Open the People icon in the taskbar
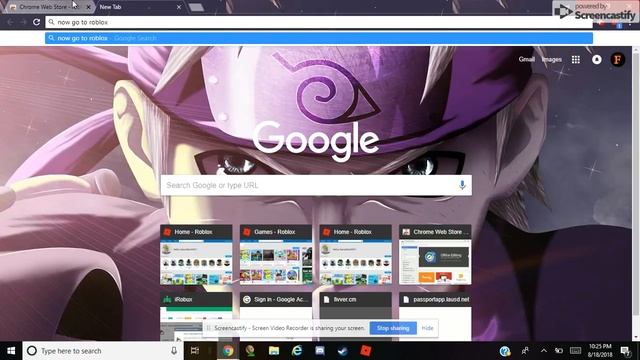Viewport: 640px width, 360px height. point(525,351)
